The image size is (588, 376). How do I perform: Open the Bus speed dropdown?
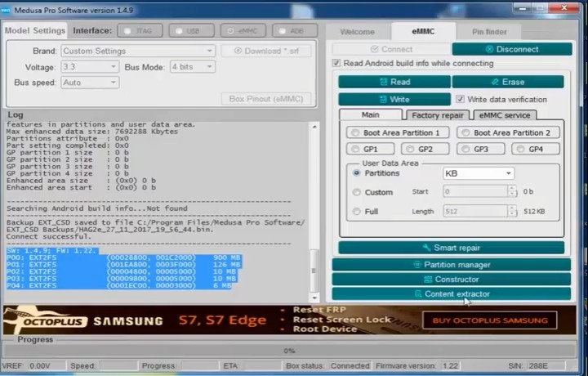[x=90, y=83]
